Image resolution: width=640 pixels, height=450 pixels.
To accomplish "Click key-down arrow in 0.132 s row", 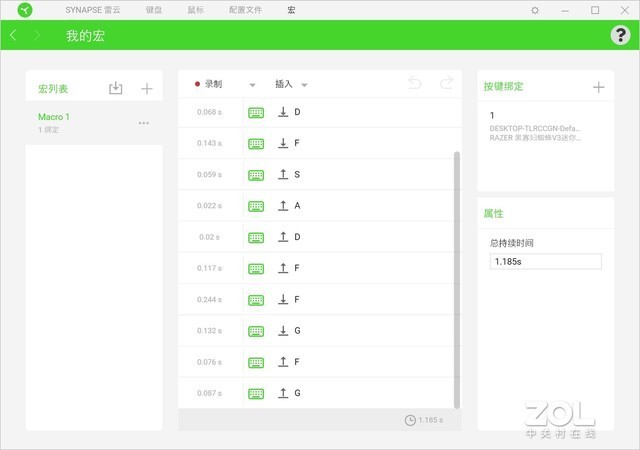I will [283, 330].
